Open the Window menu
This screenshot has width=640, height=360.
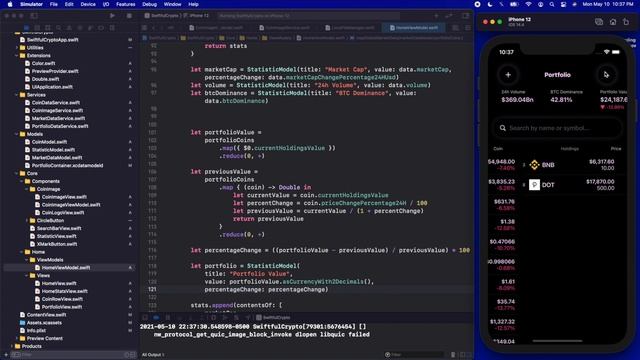172,4
